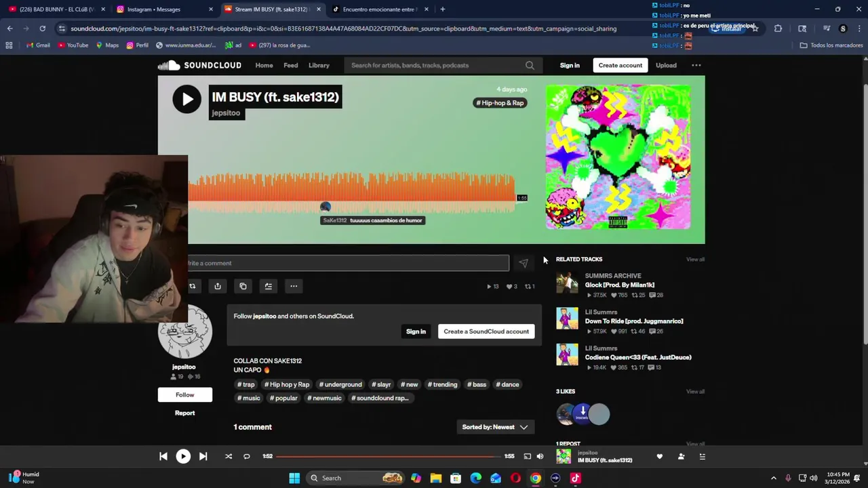This screenshot has width=868, height=488.
Task: Skip to previous track in the player bar
Action: point(163,456)
